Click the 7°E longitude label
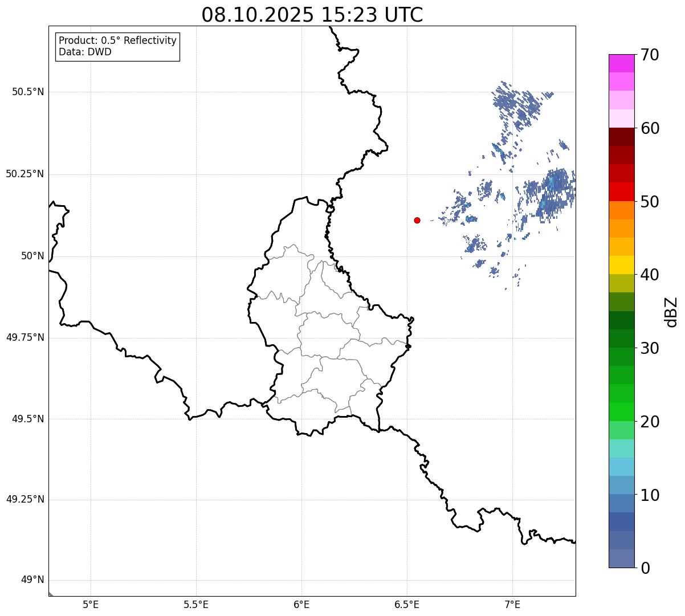Image resolution: width=685 pixels, height=616 pixels. pyautogui.click(x=512, y=604)
